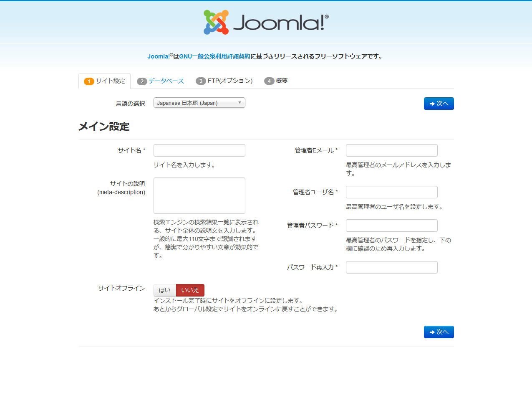Viewport: 532px width, 398px height.
Task: Click the 管理者ユーザ名 field label
Action: tap(315, 192)
